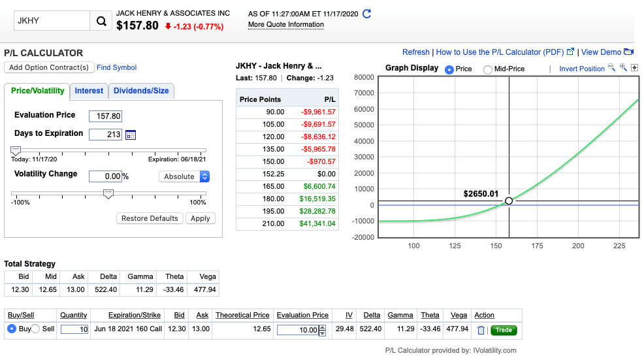Sort by the Buy/Sell column header
The width and height of the screenshot is (644, 360).
pos(21,315)
